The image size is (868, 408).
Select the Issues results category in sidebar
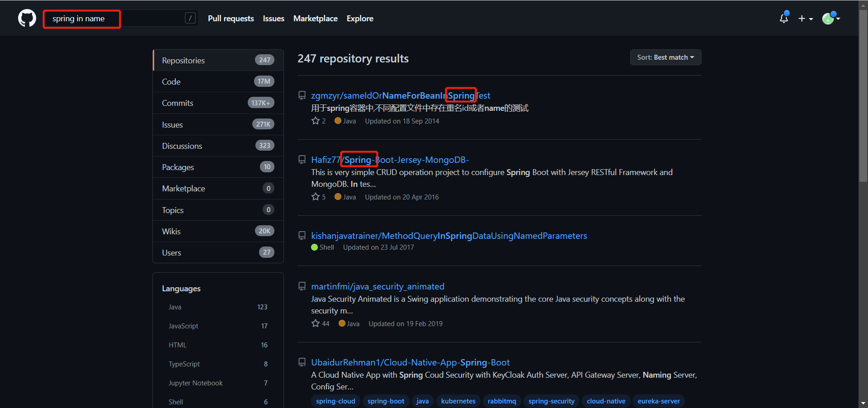pyautogui.click(x=218, y=124)
